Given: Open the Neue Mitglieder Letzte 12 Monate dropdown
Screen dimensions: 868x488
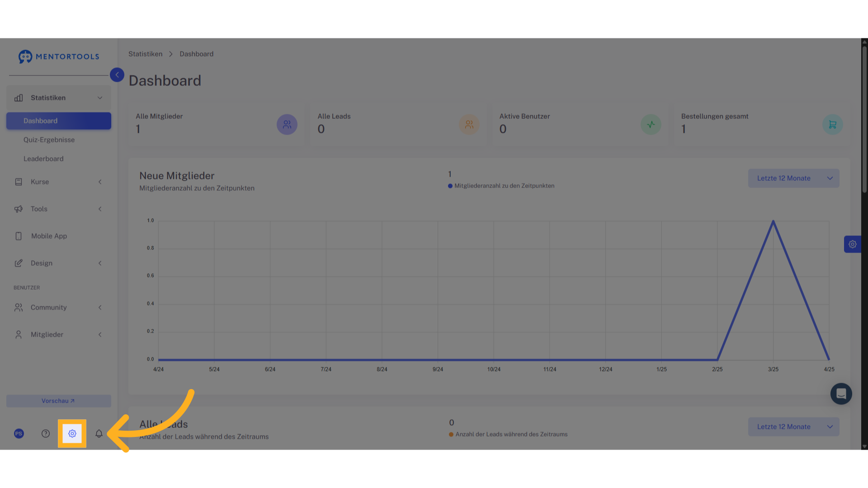Looking at the screenshot, I should pyautogui.click(x=794, y=178).
